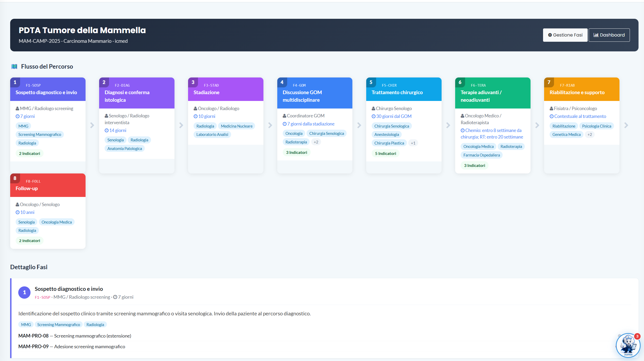Select the Diagnosi e conferma istologica phase header
644x361 pixels.
click(137, 93)
